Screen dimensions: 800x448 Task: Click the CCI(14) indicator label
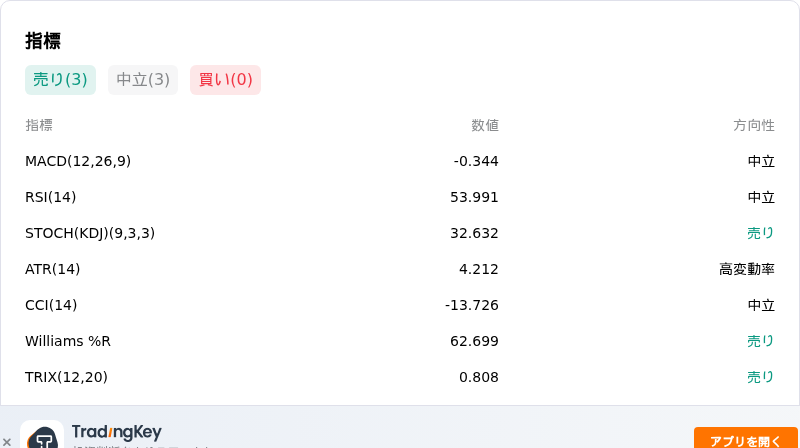pos(51,305)
